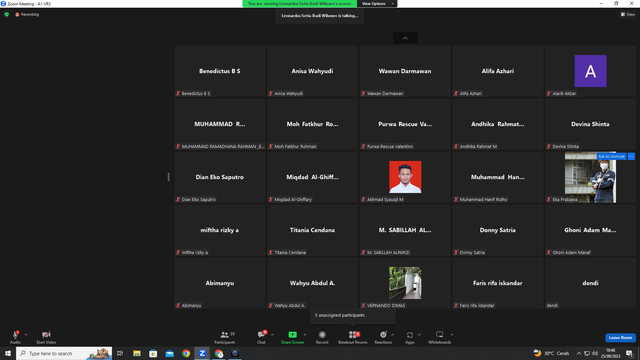Open the Windows notification center
640x360 pixels.
[x=629, y=353]
